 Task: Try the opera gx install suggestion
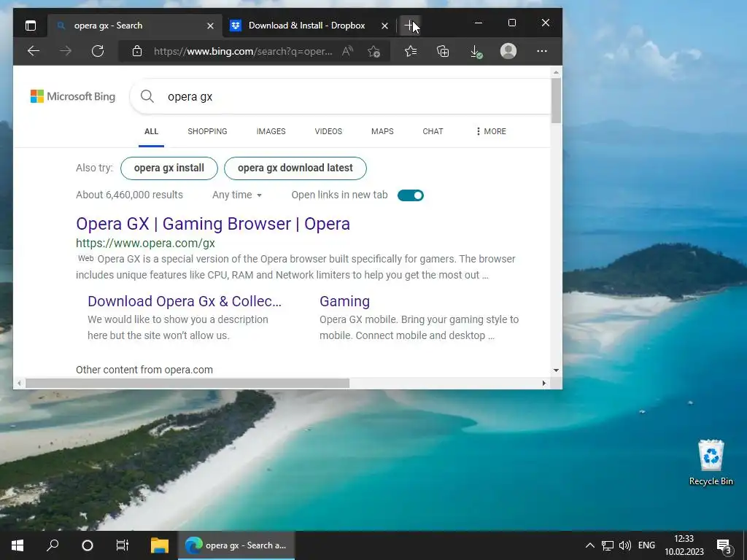coord(169,168)
